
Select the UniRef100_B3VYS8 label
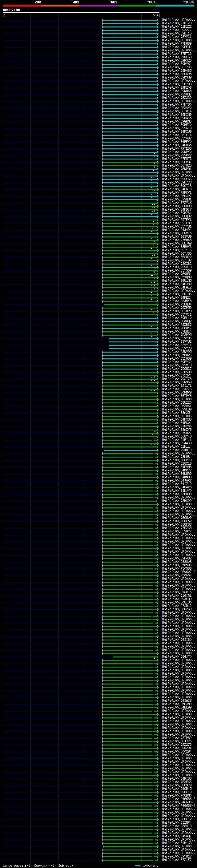pyautogui.click(x=177, y=349)
